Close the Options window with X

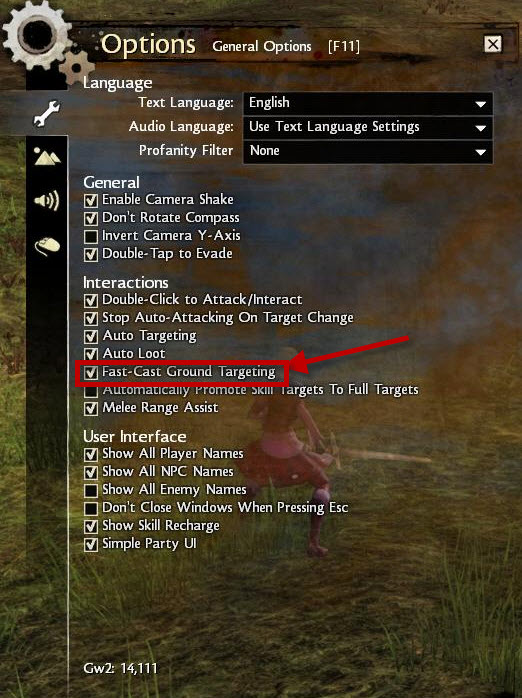point(493,44)
